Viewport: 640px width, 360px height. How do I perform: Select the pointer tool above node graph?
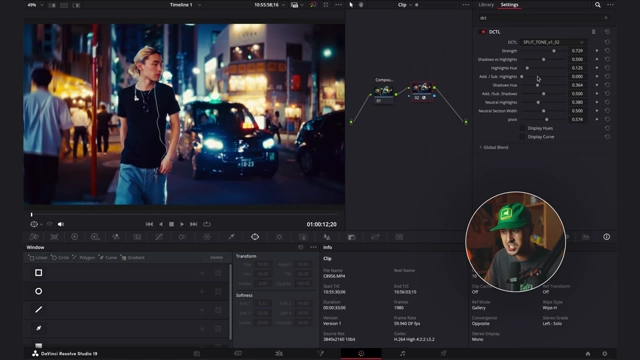(351, 5)
